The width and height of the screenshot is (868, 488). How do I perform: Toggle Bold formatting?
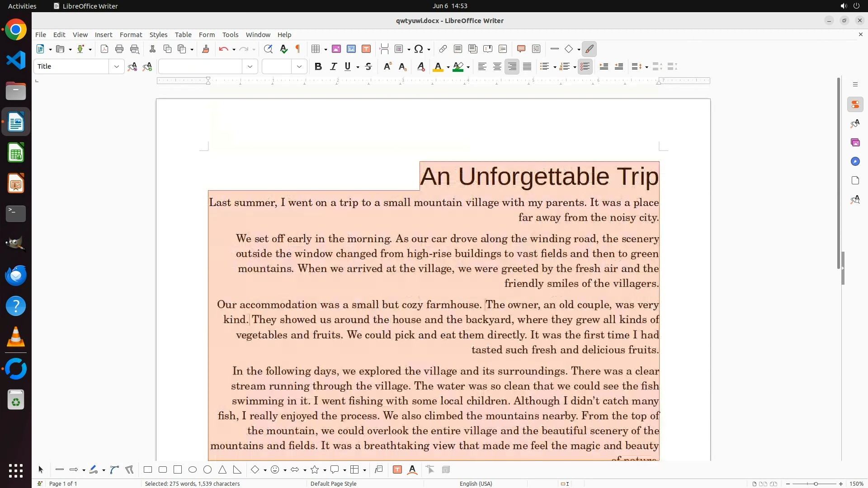tap(318, 67)
